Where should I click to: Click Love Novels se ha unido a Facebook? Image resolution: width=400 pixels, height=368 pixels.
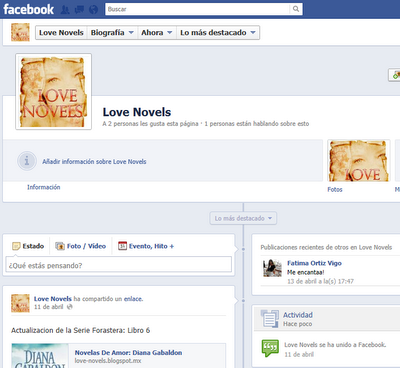[x=335, y=345]
